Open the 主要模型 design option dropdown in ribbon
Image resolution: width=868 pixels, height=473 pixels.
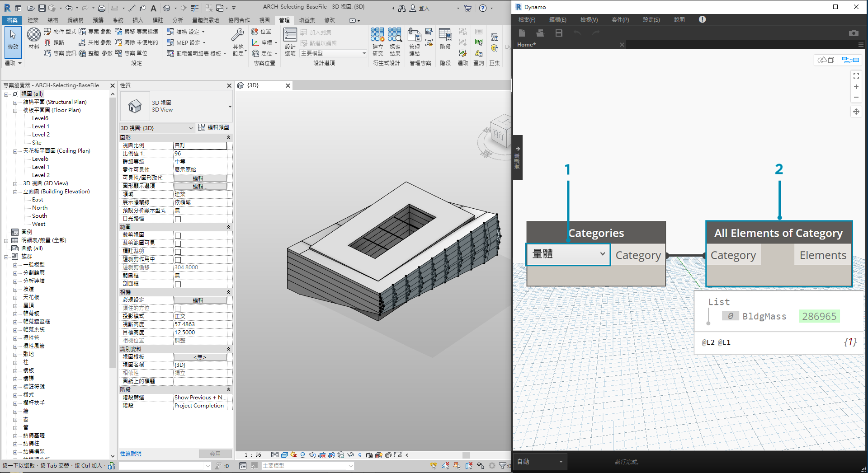click(333, 53)
